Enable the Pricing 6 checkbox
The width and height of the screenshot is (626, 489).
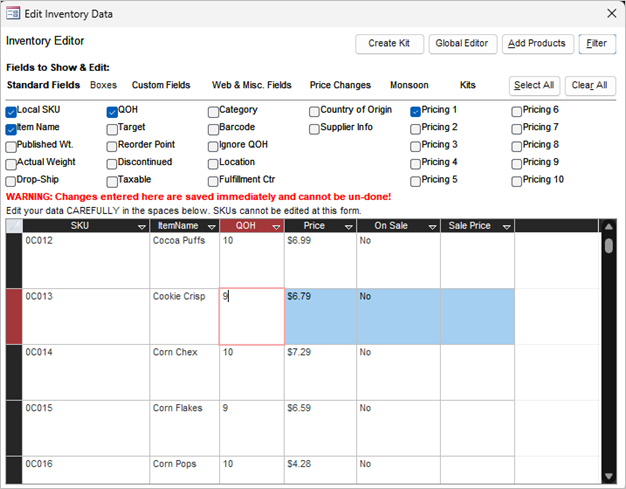[x=517, y=112]
